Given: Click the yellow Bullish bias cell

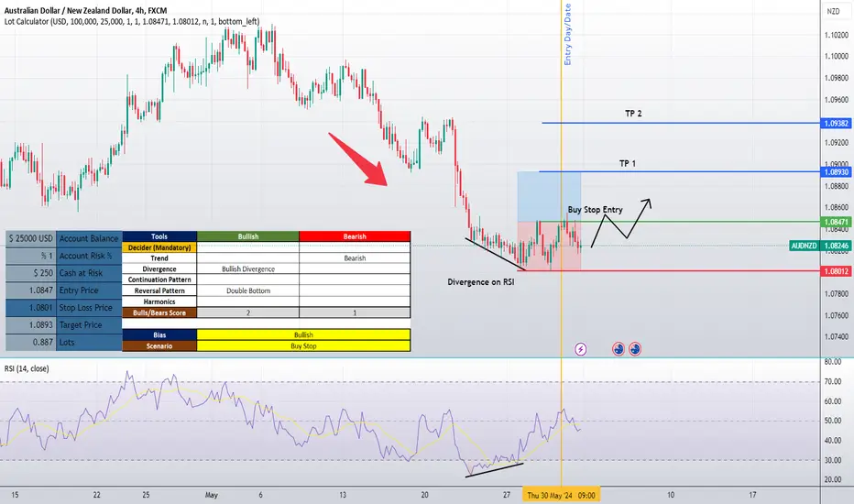Looking at the screenshot, I should (303, 335).
